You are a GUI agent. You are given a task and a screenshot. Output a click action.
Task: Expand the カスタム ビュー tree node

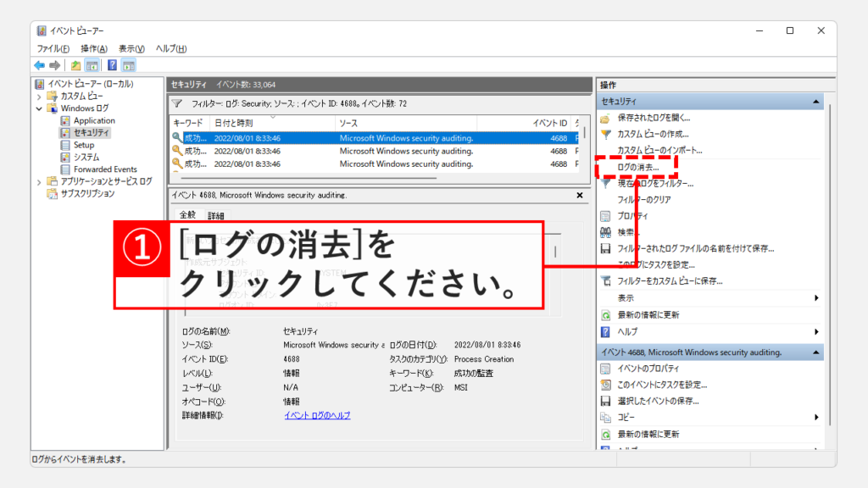point(39,97)
